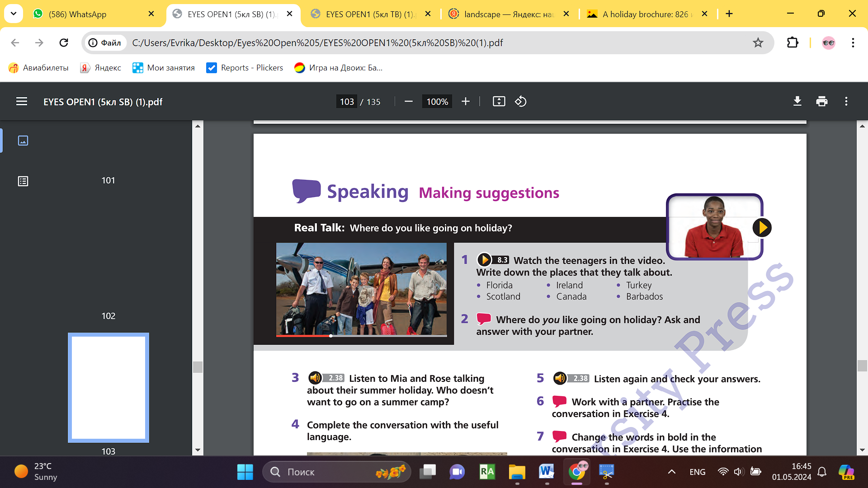The width and height of the screenshot is (868, 488).
Task: Zoom in with the plus button
Action: [x=466, y=102]
